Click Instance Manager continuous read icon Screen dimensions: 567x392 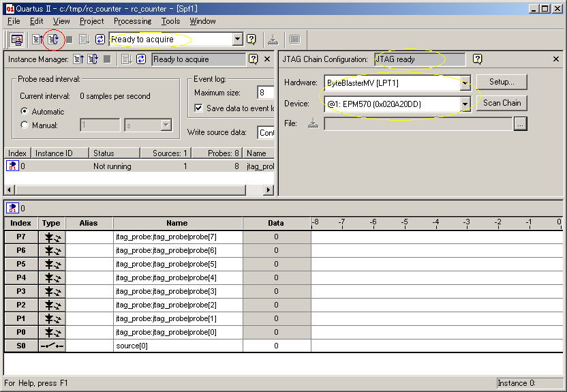(x=93, y=59)
